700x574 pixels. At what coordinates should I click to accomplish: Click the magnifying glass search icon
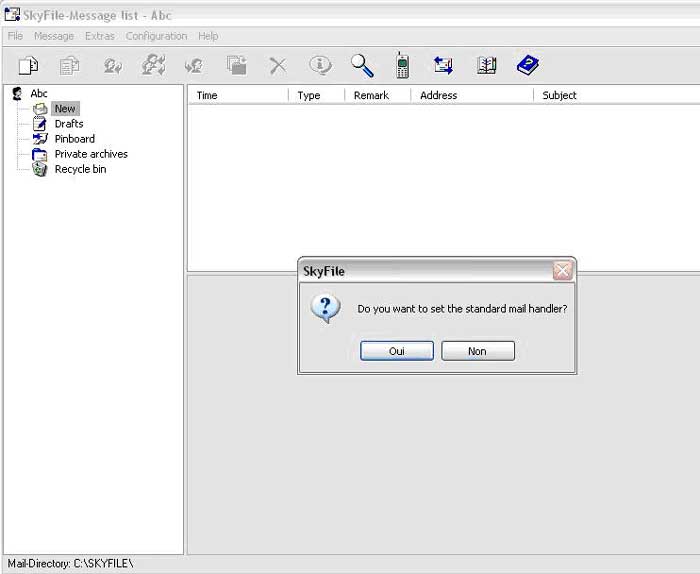[362, 66]
